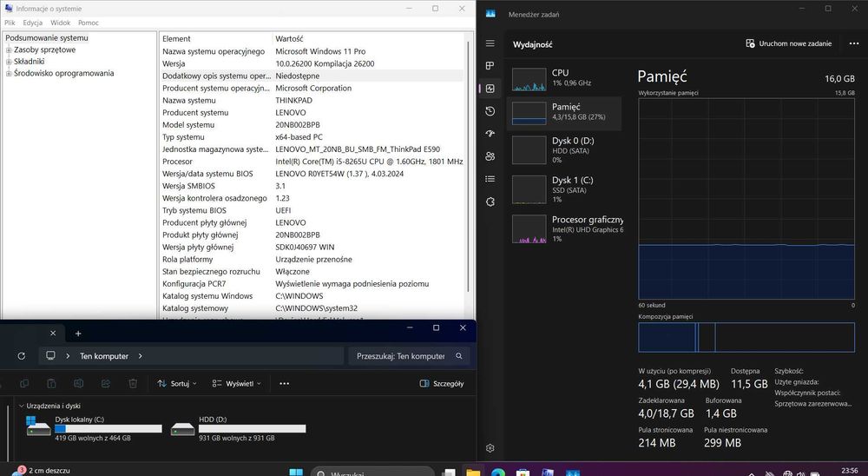Open Users page icon in Task Manager

[x=490, y=156]
